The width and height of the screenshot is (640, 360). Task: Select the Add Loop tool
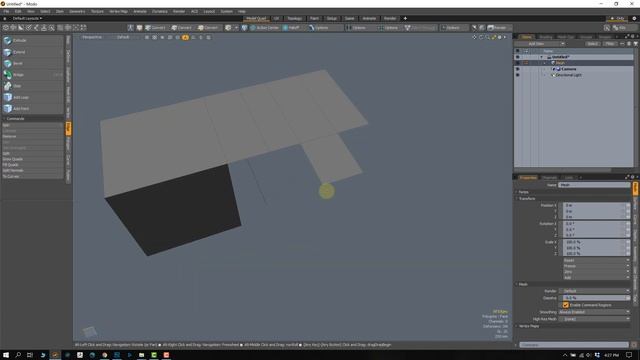(33, 97)
